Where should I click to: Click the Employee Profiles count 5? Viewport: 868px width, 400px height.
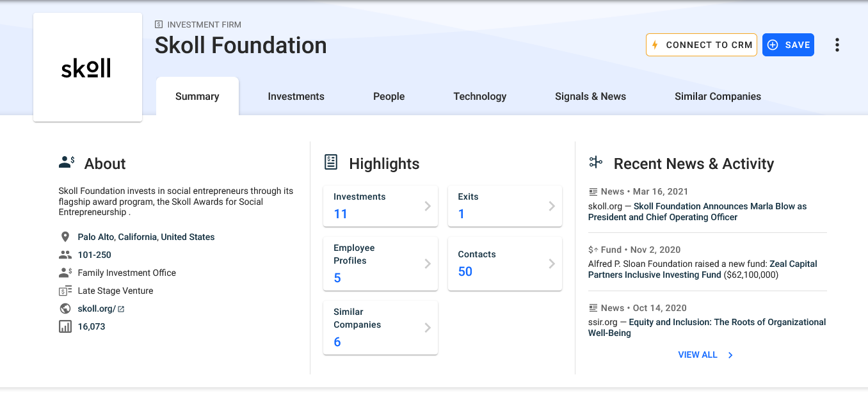coord(337,278)
